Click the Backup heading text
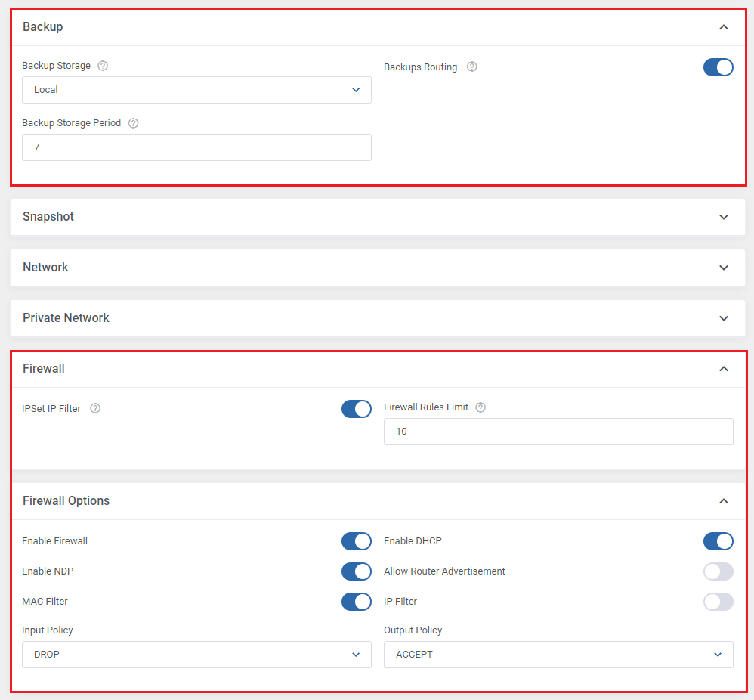 pos(43,27)
